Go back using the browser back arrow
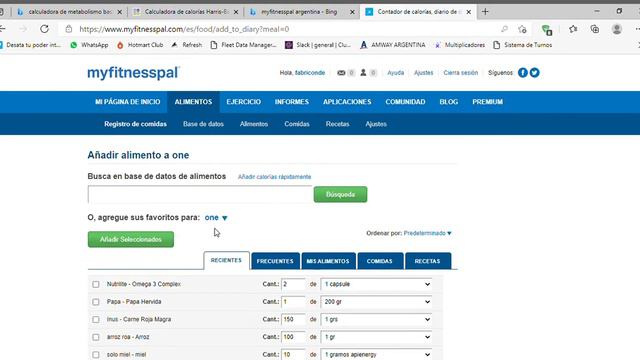Viewport: 640px width, 360px height. [x=2, y=29]
